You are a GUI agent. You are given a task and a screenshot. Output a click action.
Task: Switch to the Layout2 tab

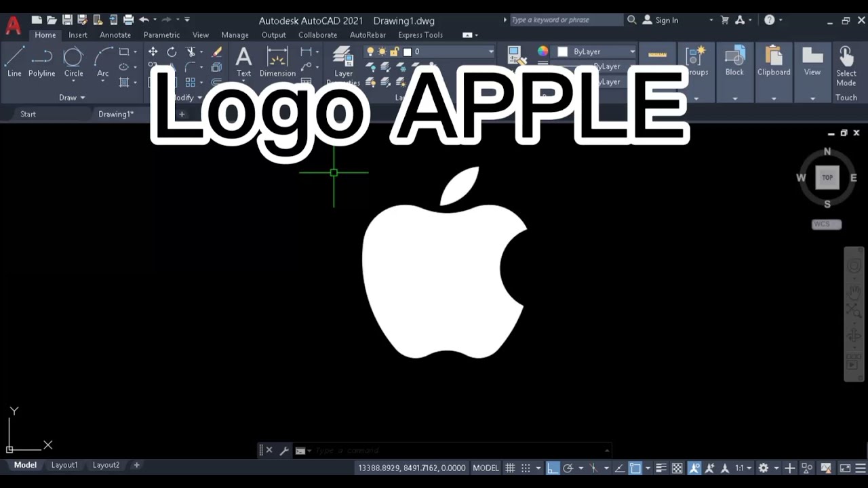point(106,465)
